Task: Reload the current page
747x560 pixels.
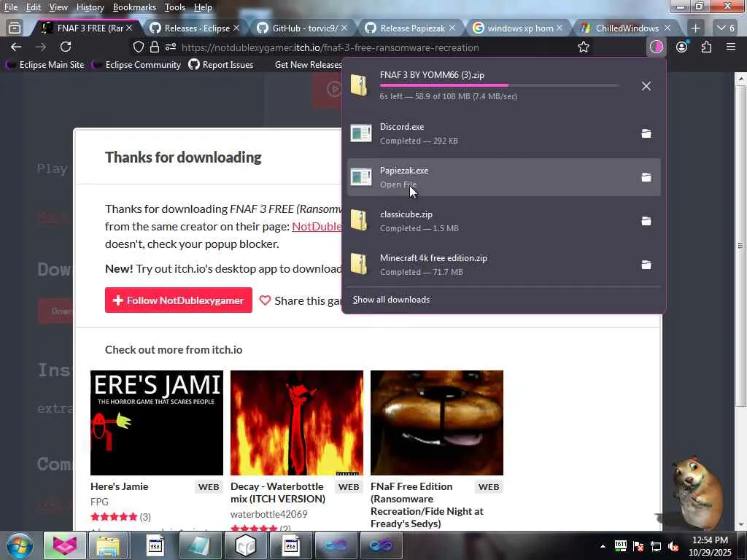Action: (x=66, y=47)
